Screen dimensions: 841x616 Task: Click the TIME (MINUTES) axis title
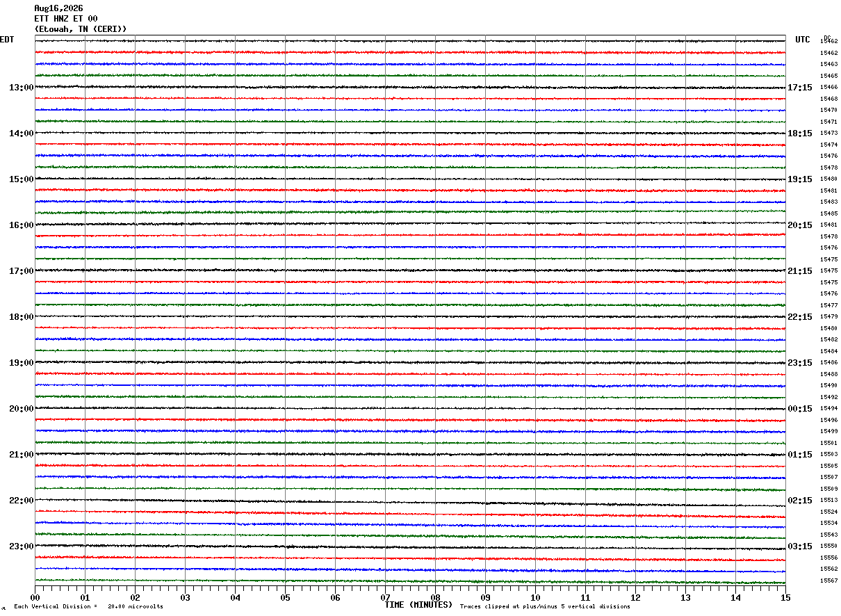click(418, 605)
